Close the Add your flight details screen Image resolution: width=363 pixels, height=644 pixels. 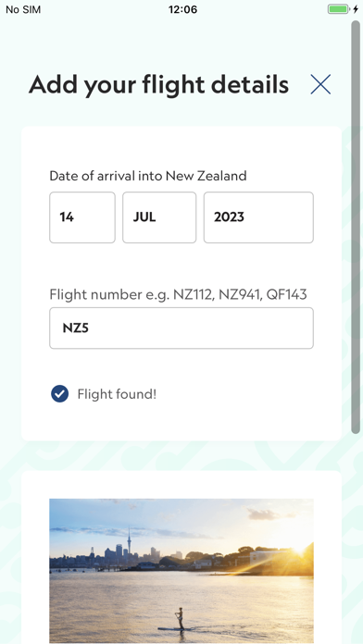320,84
